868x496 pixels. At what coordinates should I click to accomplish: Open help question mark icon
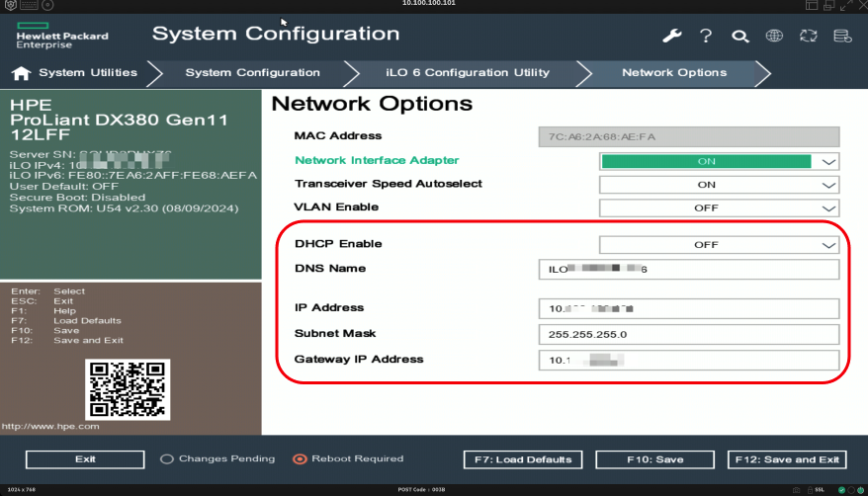coord(706,36)
